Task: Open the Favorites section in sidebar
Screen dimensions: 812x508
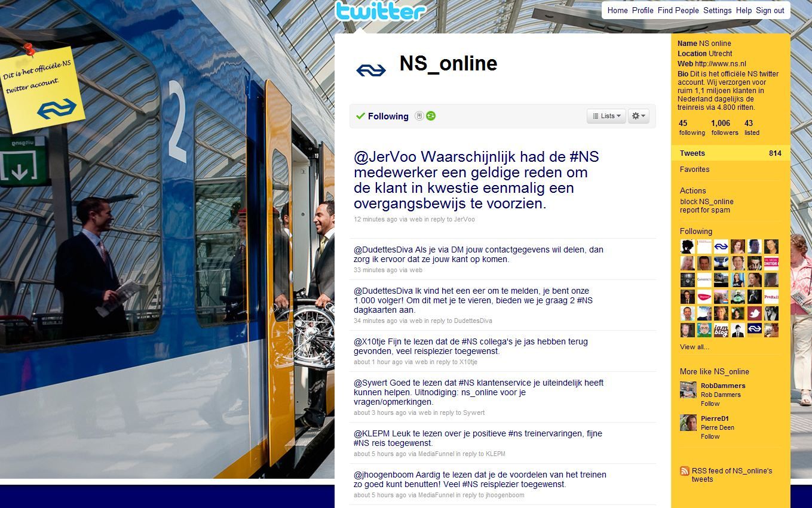Action: 694,170
